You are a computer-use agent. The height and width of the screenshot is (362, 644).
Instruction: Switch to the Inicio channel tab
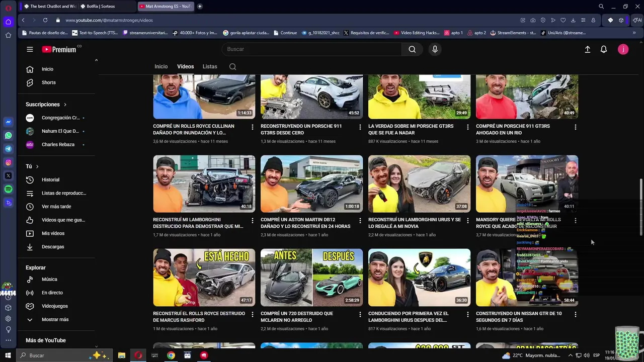pos(161,66)
